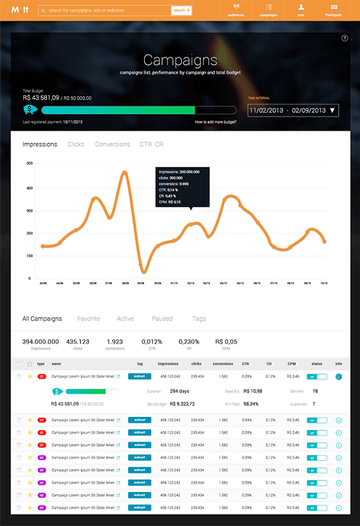Click the search button in top bar
Screen dimensions: 360x526
[182, 10]
